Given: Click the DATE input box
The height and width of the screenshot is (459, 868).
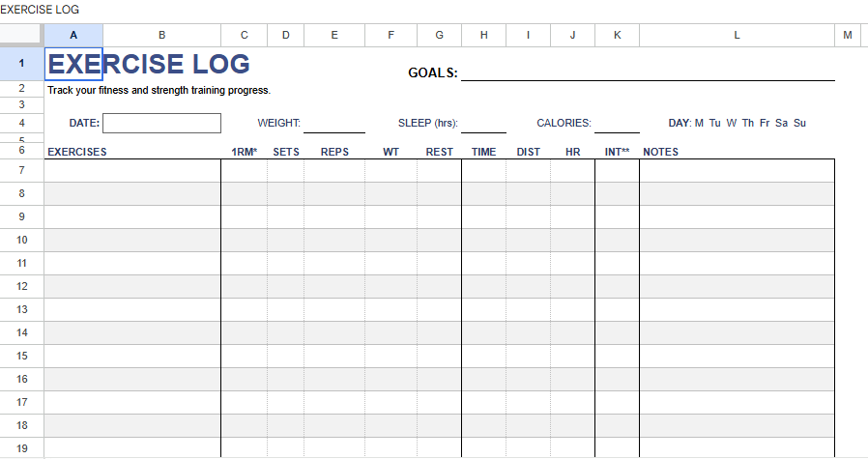Looking at the screenshot, I should [161, 123].
